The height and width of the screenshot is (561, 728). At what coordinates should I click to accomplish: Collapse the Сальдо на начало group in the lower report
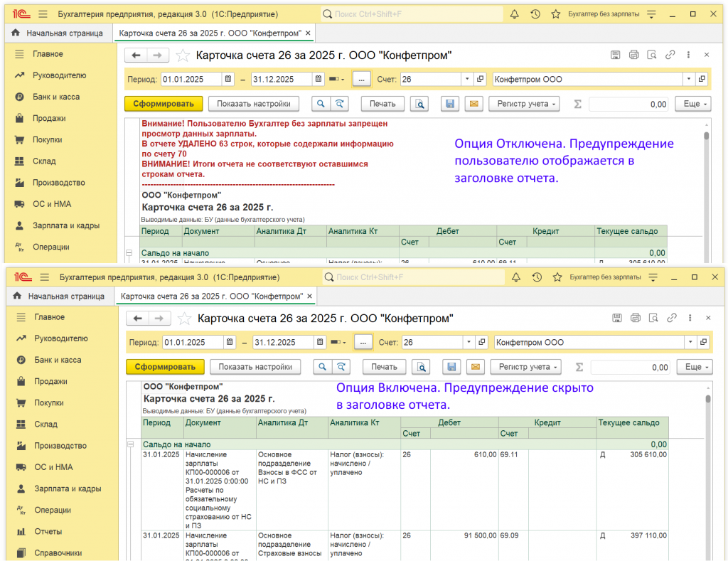click(x=131, y=444)
